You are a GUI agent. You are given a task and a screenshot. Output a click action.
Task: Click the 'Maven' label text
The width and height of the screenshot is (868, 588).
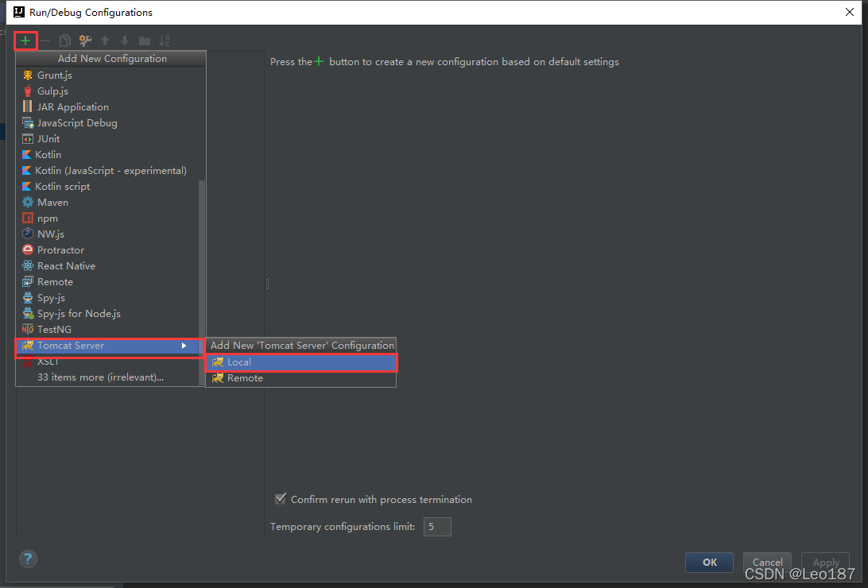pos(53,203)
